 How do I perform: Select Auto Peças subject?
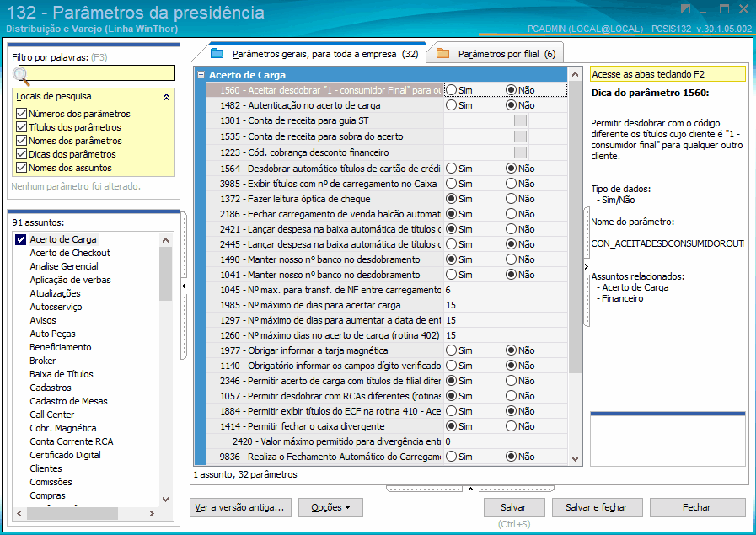pos(52,334)
